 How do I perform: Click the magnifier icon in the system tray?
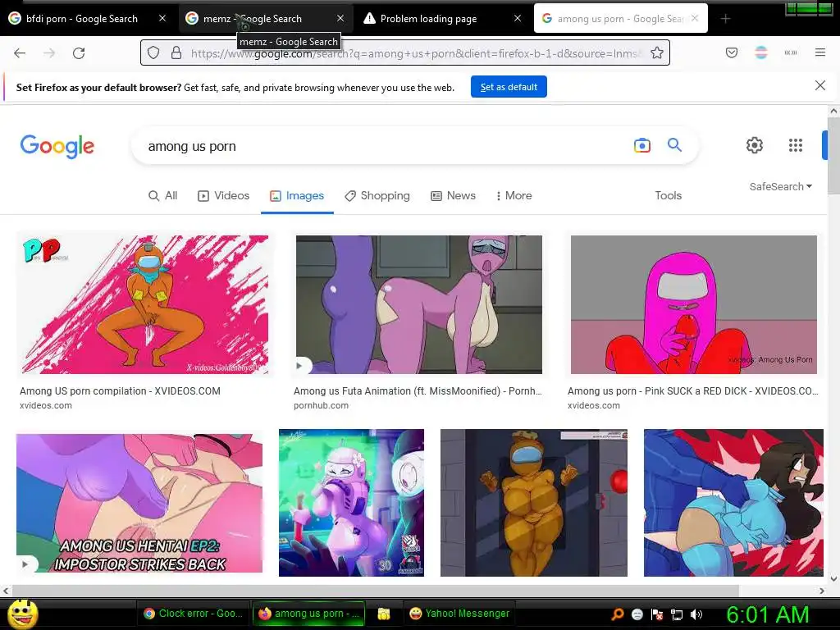point(618,614)
